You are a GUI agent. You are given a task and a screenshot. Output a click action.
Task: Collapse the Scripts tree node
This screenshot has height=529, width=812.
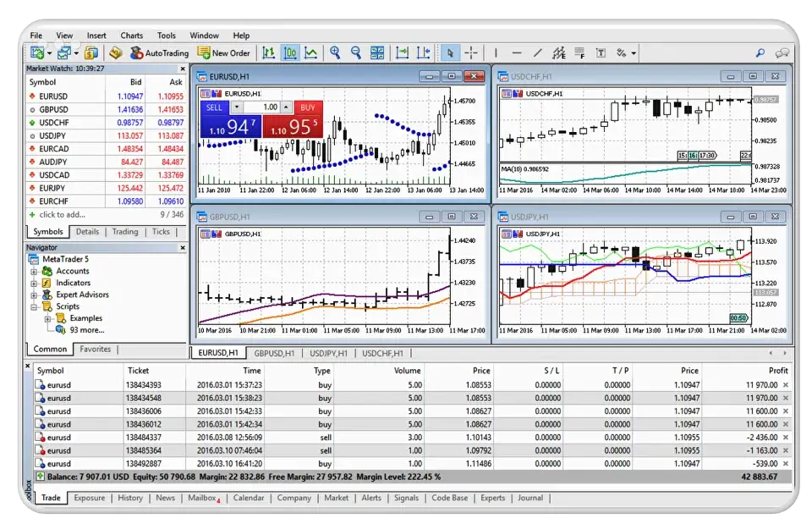tap(35, 306)
